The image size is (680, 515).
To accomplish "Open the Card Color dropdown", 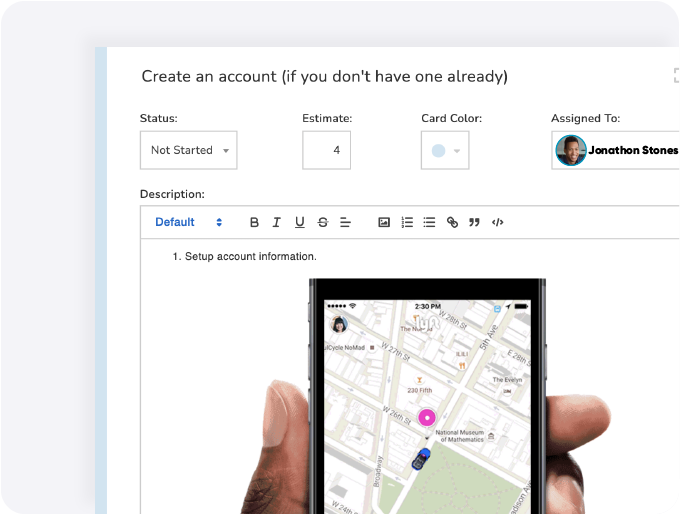I will [445, 150].
